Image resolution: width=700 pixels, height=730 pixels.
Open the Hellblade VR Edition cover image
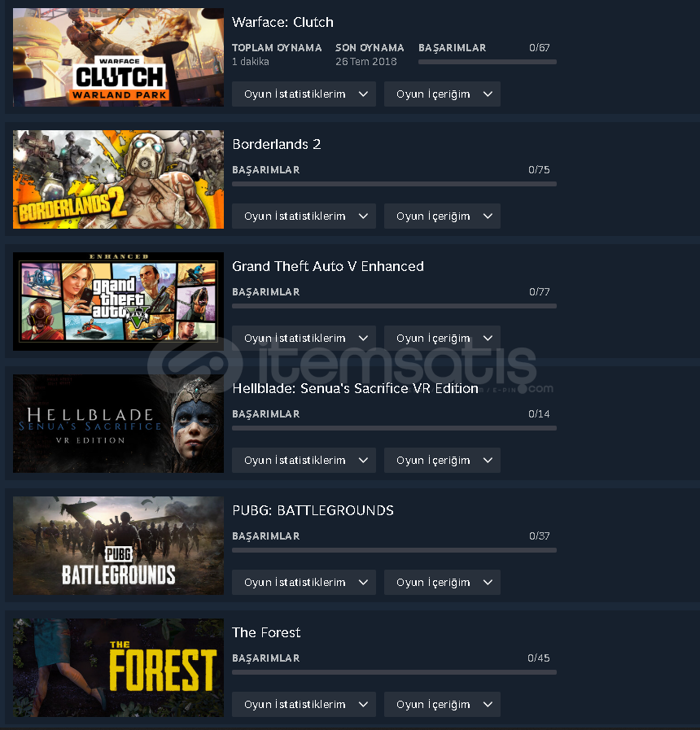click(118, 423)
